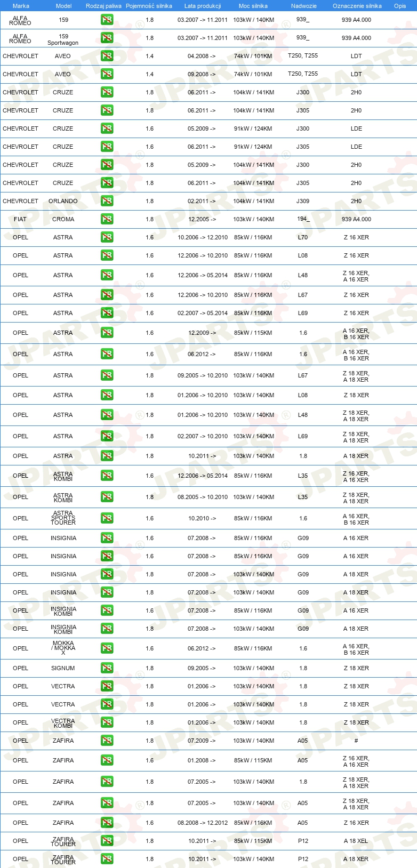
Task: Click petrol icon in Chevrolet Orlando row
Action: click(107, 201)
